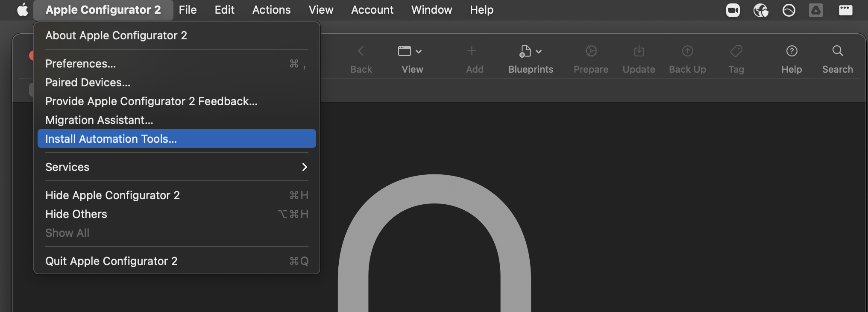The image size is (868, 312).
Task: Expand the View toolbar dropdown chevron
Action: (419, 52)
